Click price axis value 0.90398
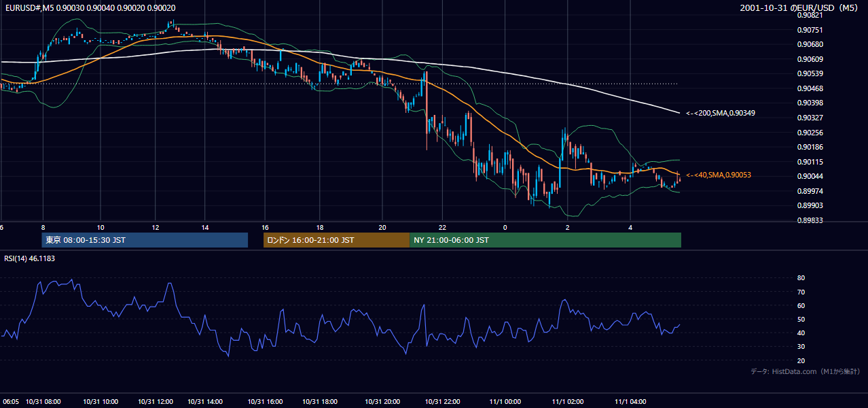Image resolution: width=868 pixels, height=408 pixels. tap(810, 103)
